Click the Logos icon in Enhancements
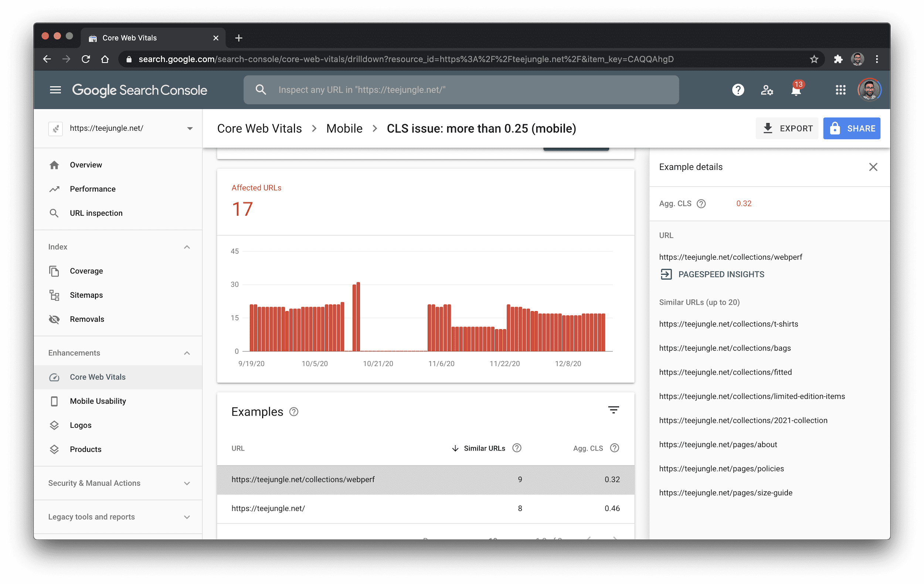The image size is (924, 584). 54,425
